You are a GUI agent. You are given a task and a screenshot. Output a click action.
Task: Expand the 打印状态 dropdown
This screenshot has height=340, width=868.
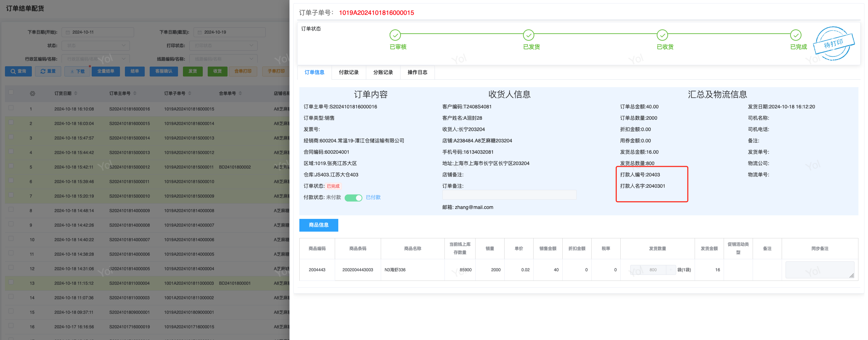point(223,46)
